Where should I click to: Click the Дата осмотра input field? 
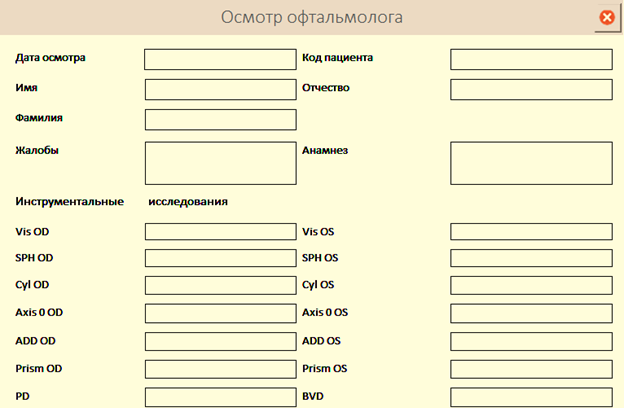(220, 59)
